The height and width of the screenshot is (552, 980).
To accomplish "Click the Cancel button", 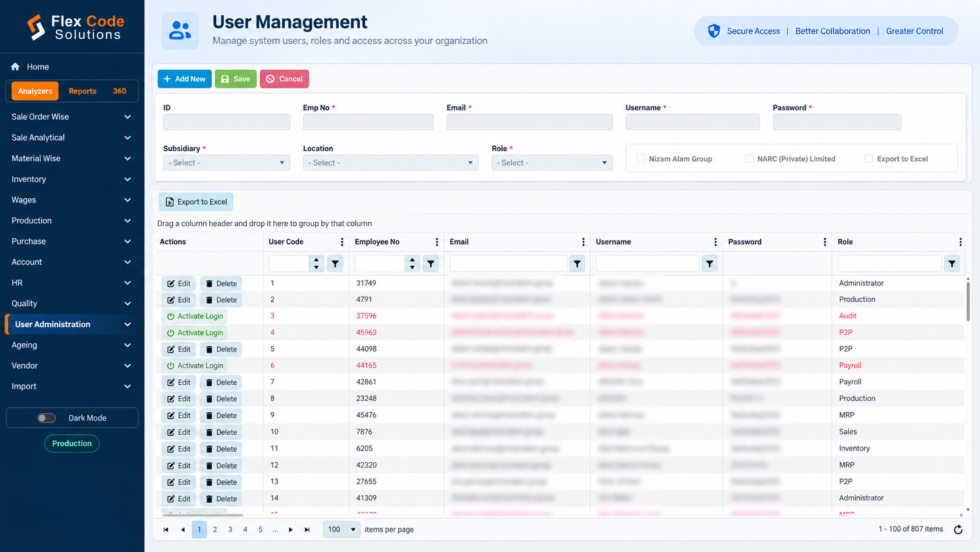I will point(284,79).
